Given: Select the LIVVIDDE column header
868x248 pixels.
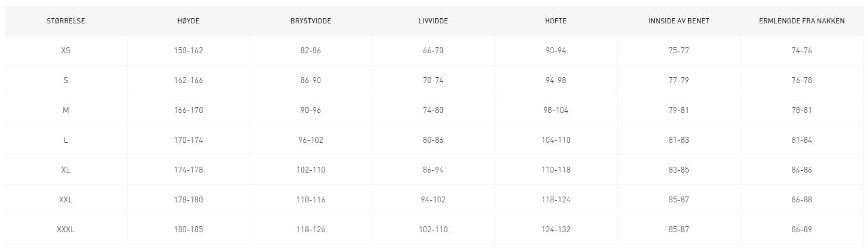Looking at the screenshot, I should (x=433, y=21).
